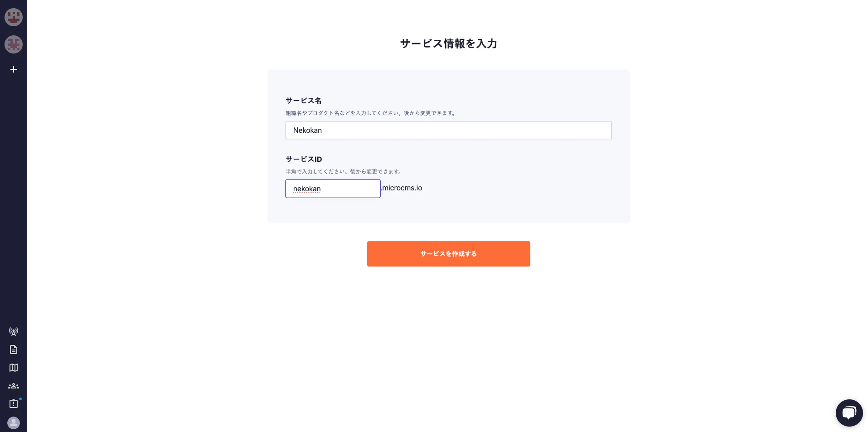868x432 pixels.
Task: Open the first service avatar in sidebar
Action: point(14,17)
